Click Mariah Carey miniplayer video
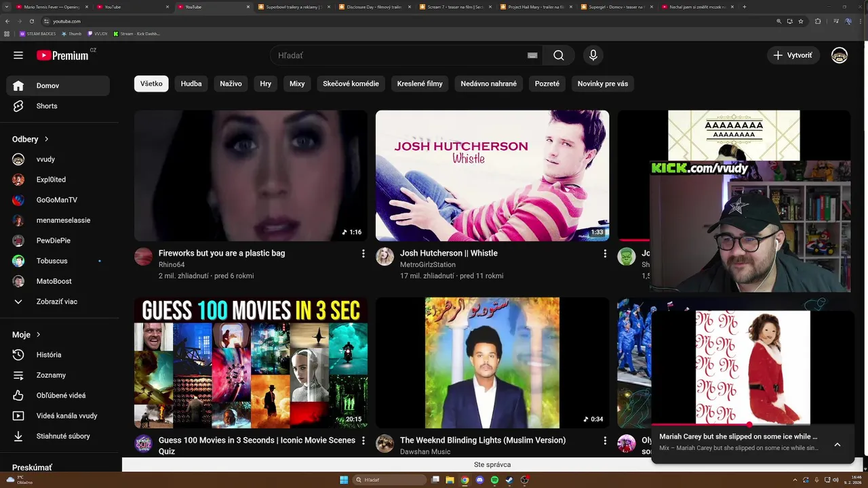Viewport: 868px width, 488px height. [x=753, y=367]
